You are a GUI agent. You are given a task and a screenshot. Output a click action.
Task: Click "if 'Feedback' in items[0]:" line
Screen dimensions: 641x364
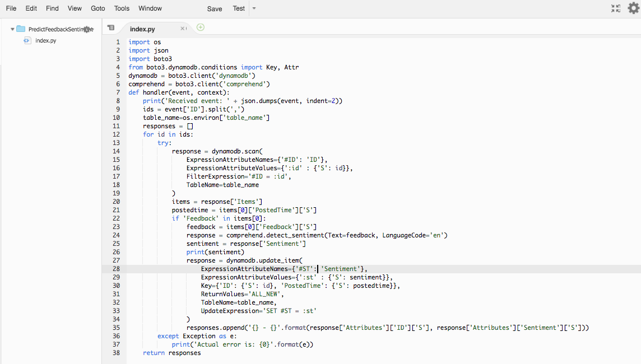coord(219,218)
